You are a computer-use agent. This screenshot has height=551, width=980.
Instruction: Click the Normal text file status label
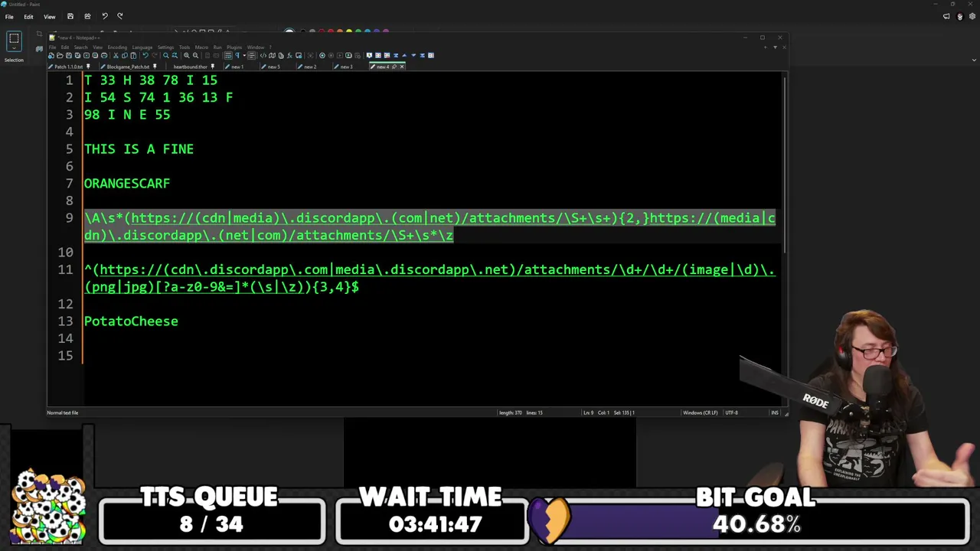coord(62,412)
